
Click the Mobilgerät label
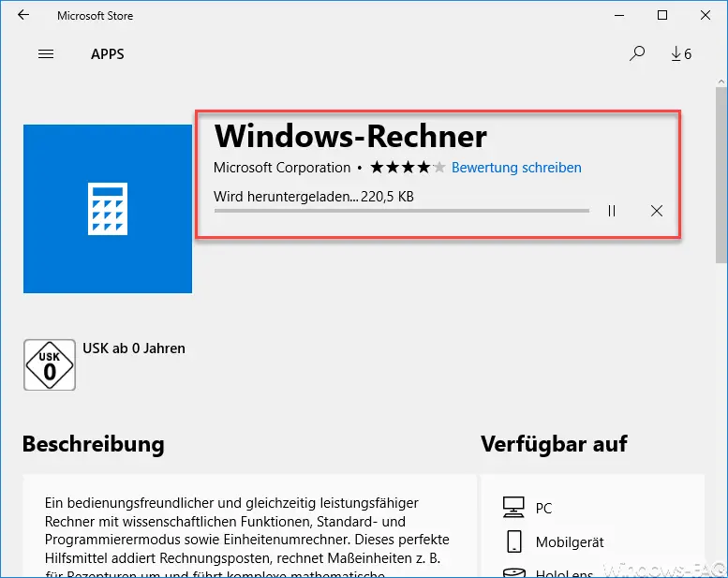coord(570,542)
